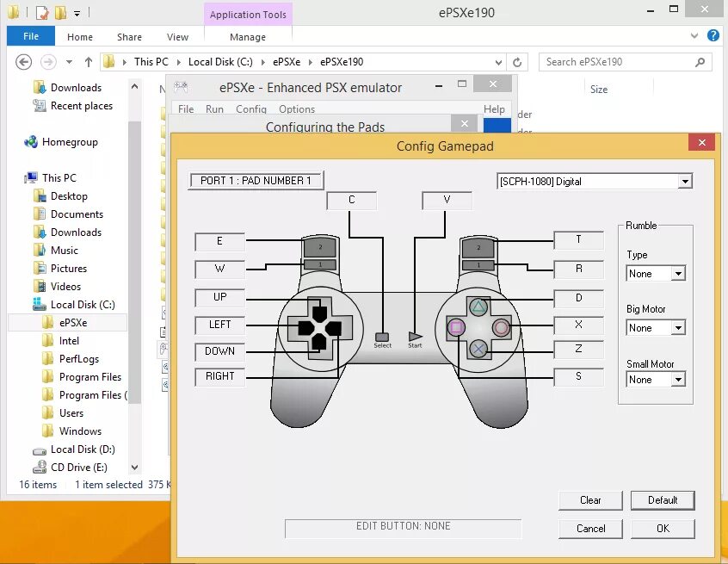This screenshot has height=564, width=728.
Task: Open File Explorer help icon
Action: pos(713,35)
